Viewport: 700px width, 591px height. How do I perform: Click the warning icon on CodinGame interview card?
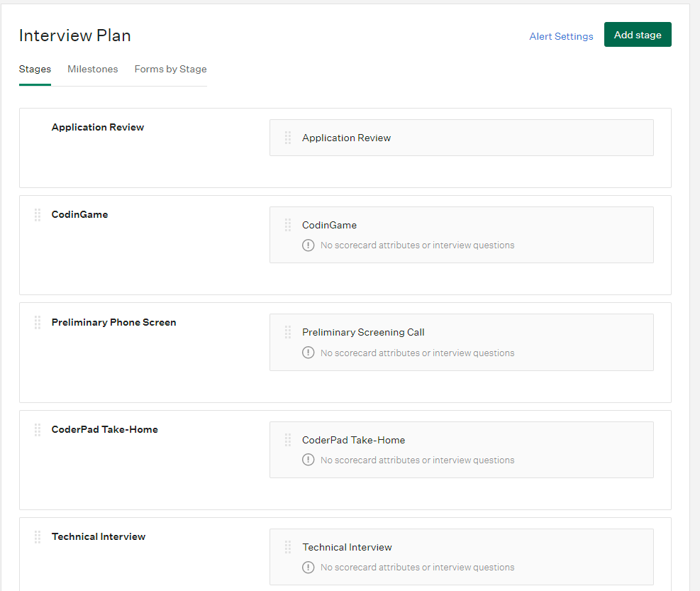coord(308,245)
